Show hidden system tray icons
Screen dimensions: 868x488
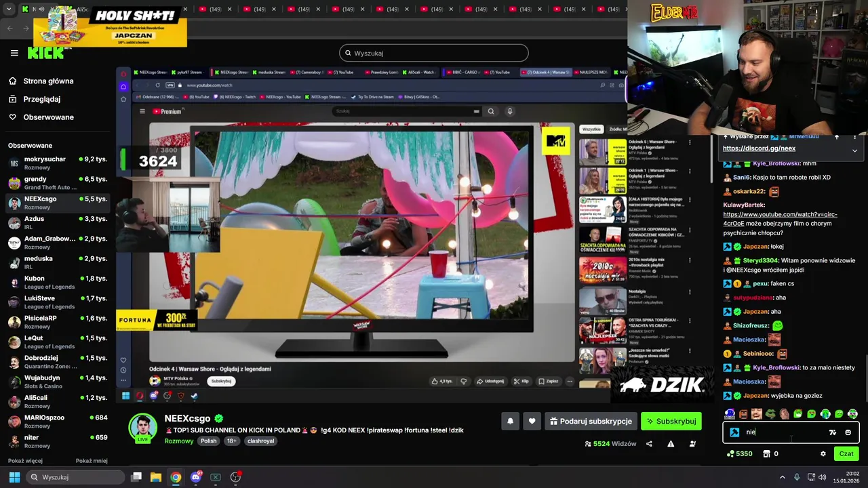tap(782, 477)
